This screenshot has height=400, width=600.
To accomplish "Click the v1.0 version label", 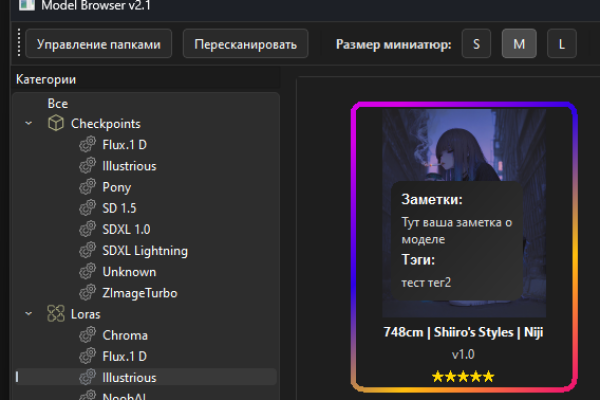I will 463,354.
